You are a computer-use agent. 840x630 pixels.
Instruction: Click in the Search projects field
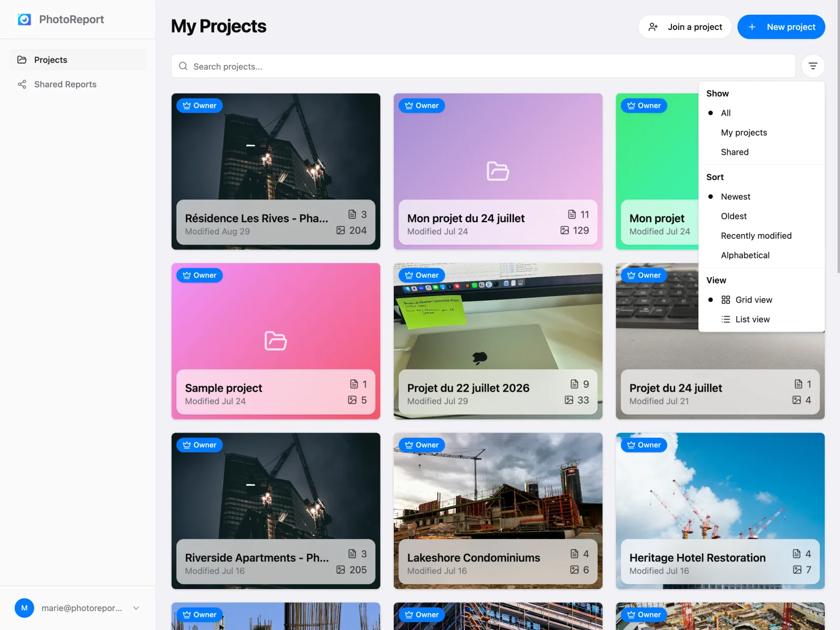point(483,66)
